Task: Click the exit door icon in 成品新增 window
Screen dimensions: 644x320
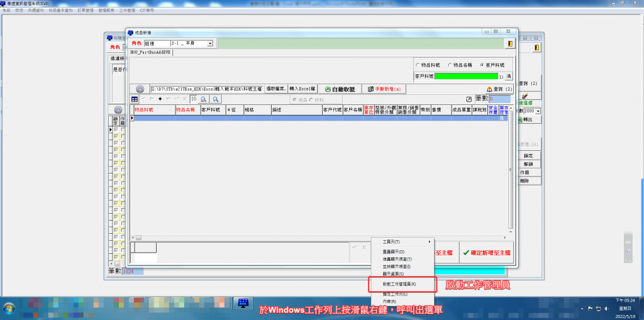Action: (x=509, y=43)
